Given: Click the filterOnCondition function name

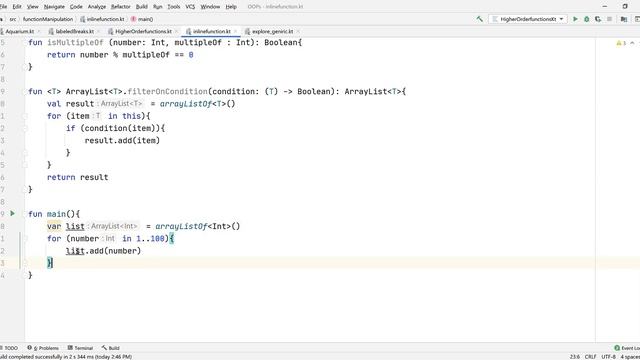Looking at the screenshot, I should tap(167, 91).
